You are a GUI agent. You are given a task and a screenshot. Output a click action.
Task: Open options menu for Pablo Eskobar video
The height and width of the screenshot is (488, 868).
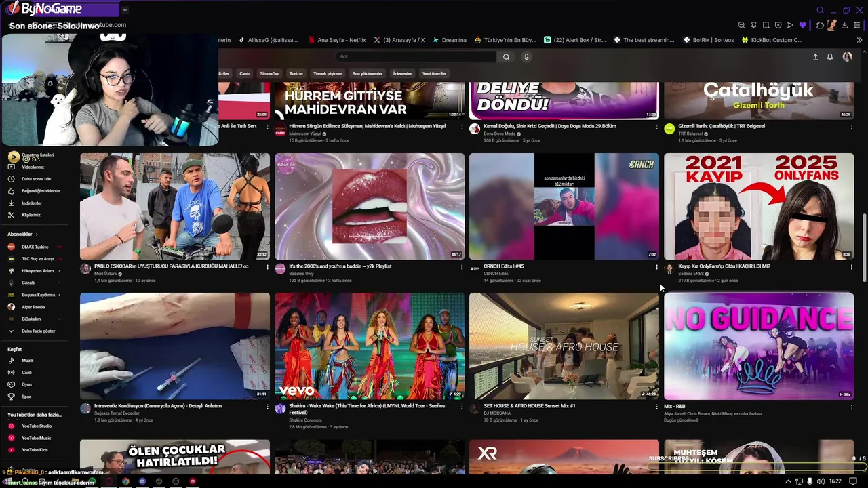[x=267, y=267]
